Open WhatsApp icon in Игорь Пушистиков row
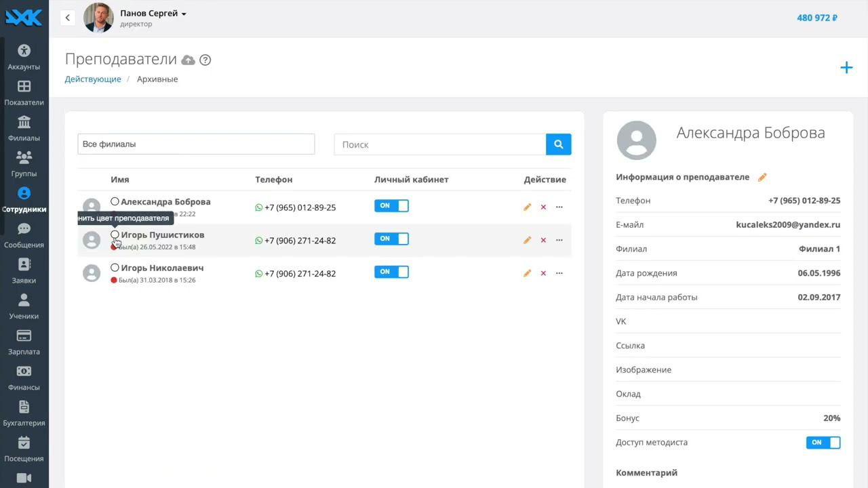868x488 pixels. [259, 241]
